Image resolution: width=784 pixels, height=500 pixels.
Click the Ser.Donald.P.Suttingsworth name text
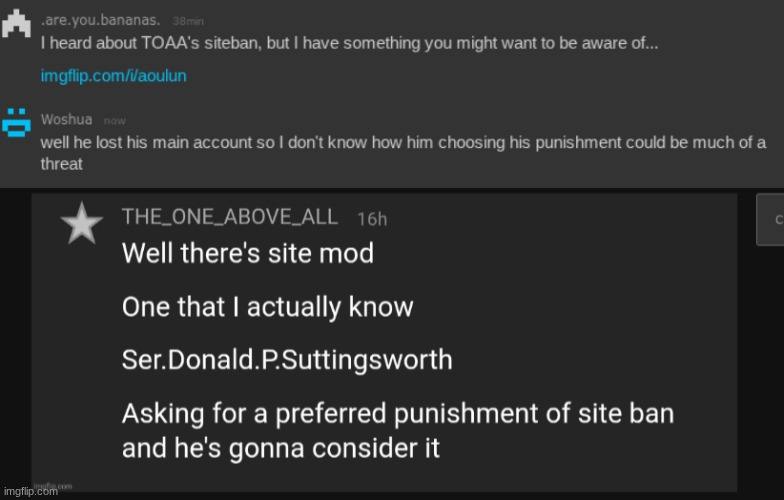287,359
